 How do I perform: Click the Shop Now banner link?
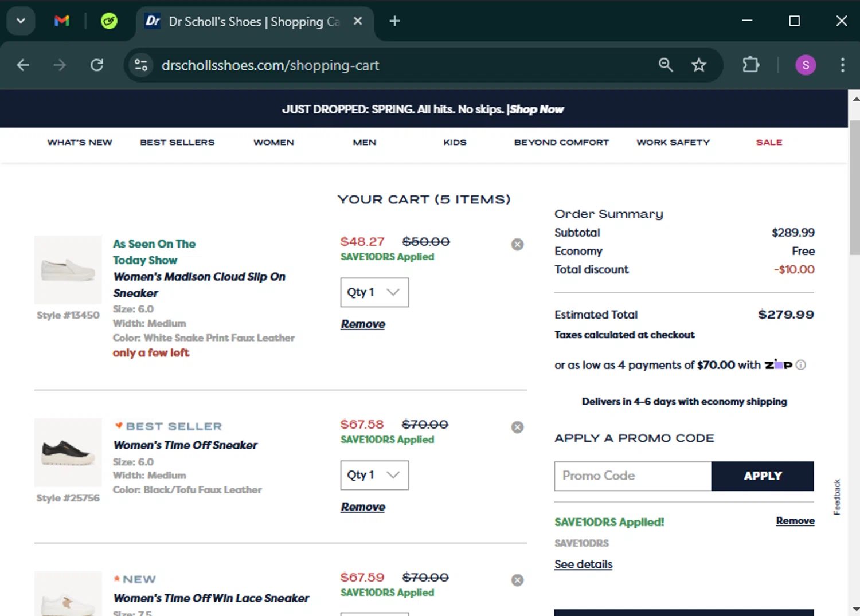coord(537,109)
